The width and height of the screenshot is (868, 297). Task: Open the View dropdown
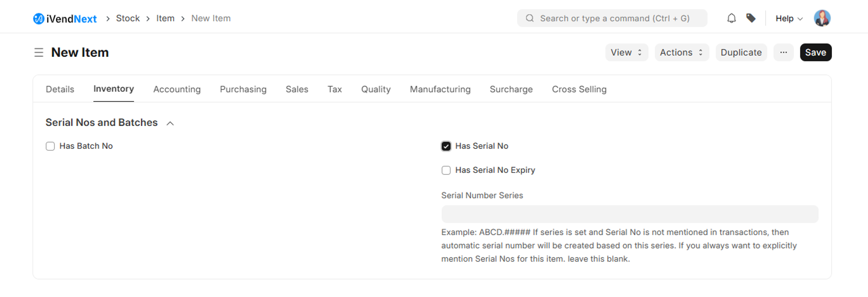(626, 53)
